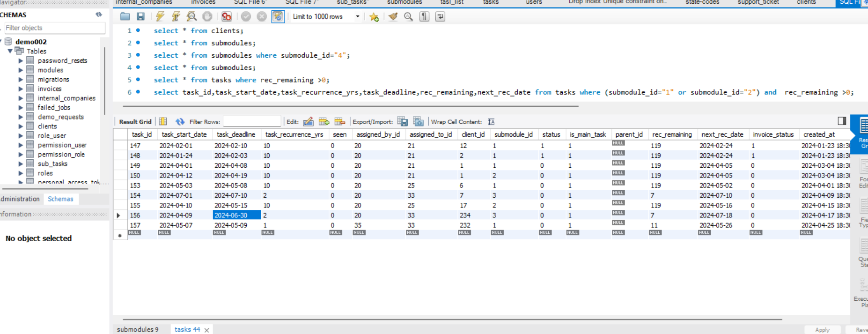
Task: Save the script to file
Action: [140, 17]
